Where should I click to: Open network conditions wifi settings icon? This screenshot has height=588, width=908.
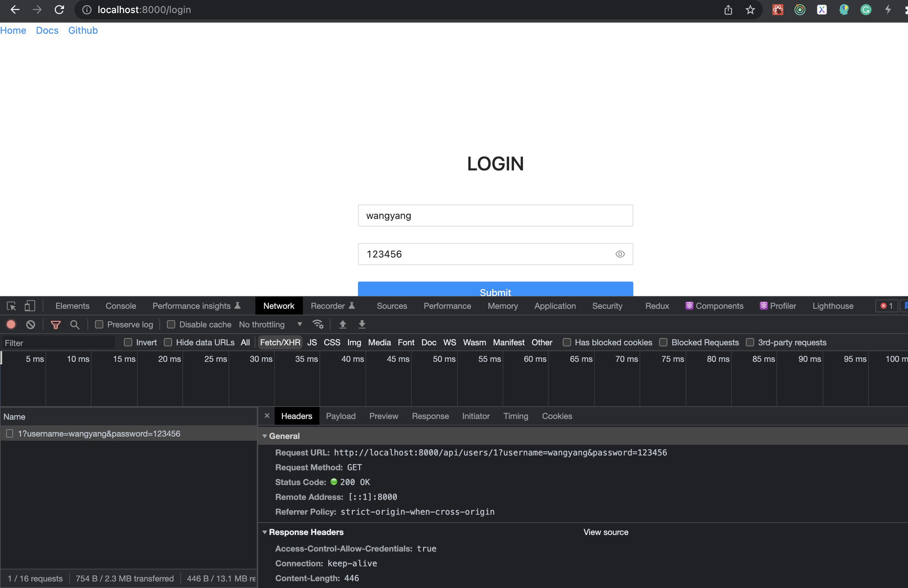pyautogui.click(x=318, y=324)
